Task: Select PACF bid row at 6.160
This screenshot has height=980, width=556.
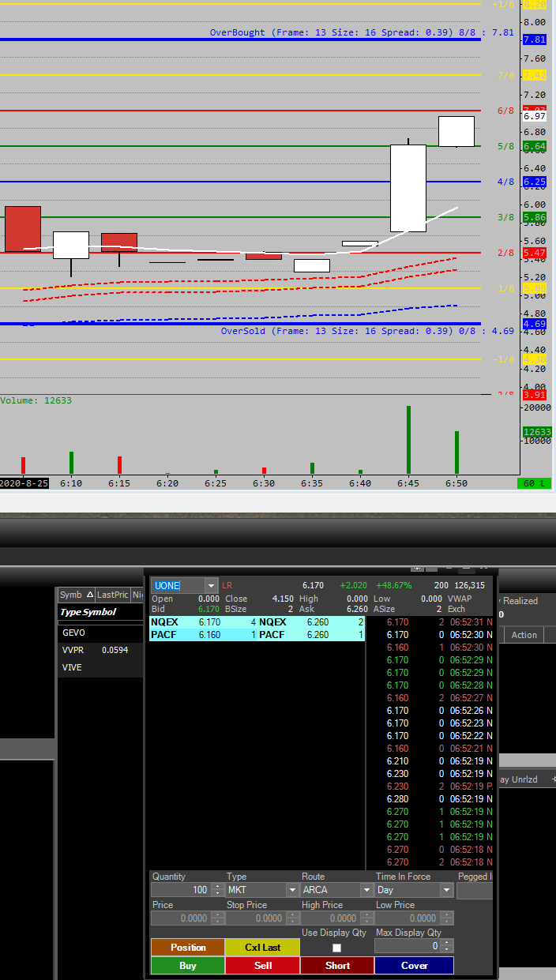Action: pos(204,635)
